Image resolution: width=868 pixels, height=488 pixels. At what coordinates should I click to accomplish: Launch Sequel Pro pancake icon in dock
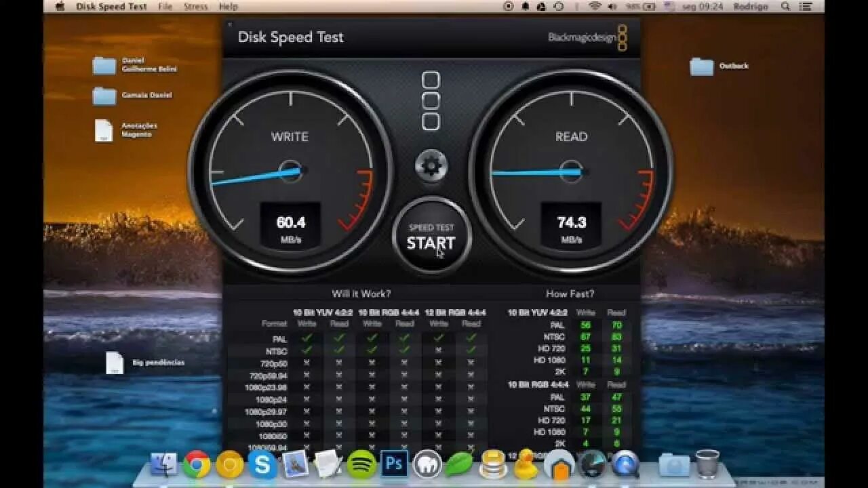click(493, 464)
